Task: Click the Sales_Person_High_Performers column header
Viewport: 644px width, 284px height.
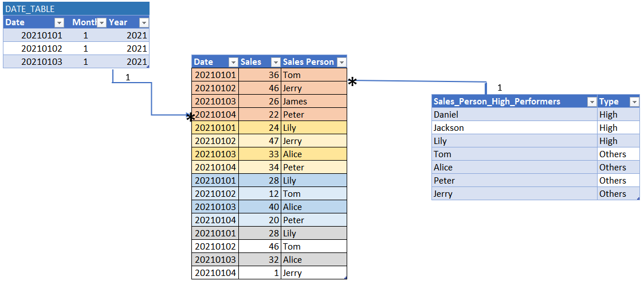Action: 509,102
